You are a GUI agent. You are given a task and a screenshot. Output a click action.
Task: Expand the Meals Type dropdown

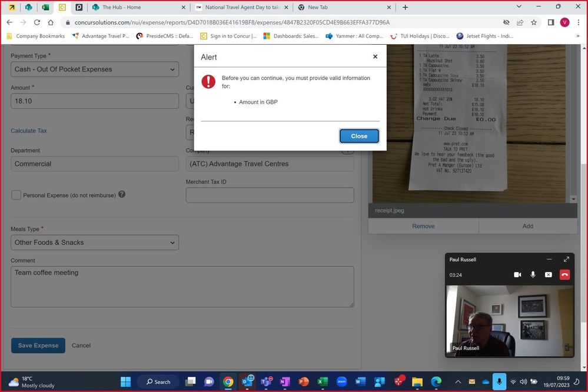pos(95,242)
